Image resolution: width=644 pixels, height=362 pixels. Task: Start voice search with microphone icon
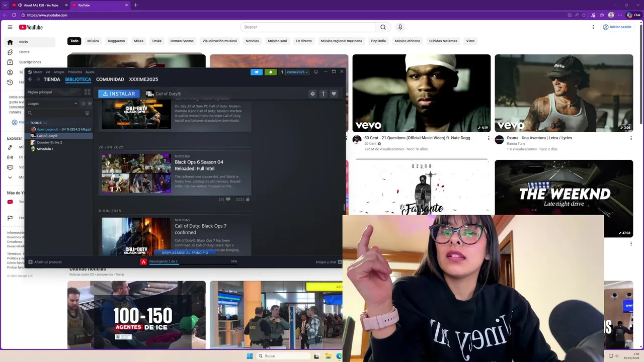pyautogui.click(x=400, y=27)
